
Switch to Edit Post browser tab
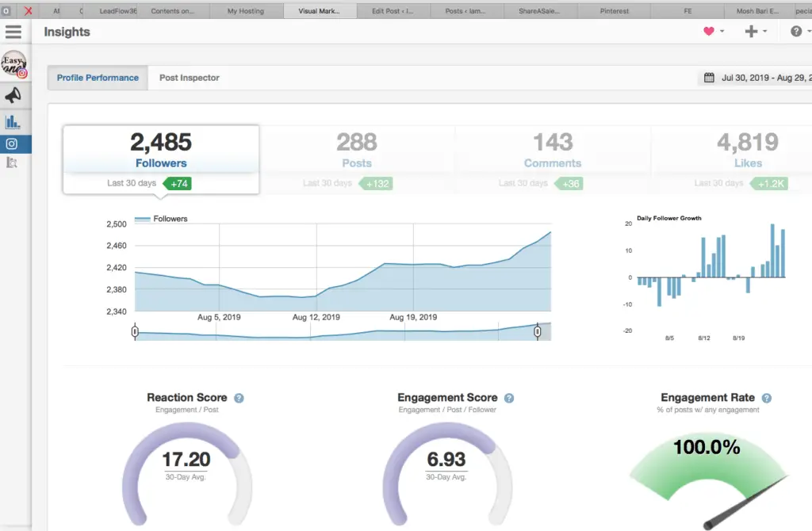[393, 11]
